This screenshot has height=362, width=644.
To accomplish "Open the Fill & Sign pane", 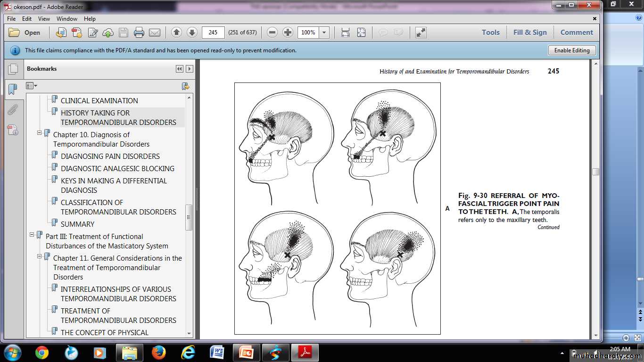I will 530,33.
